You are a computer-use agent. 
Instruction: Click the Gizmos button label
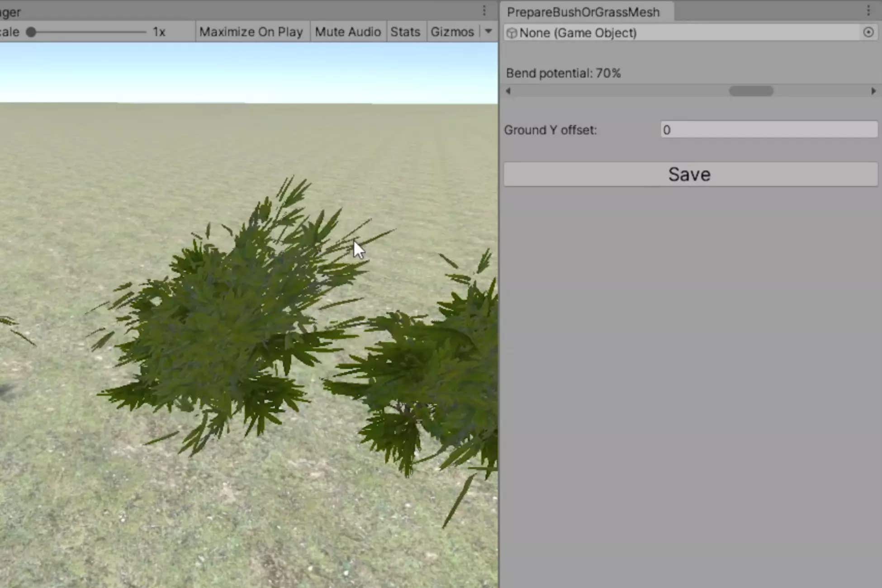452,32
